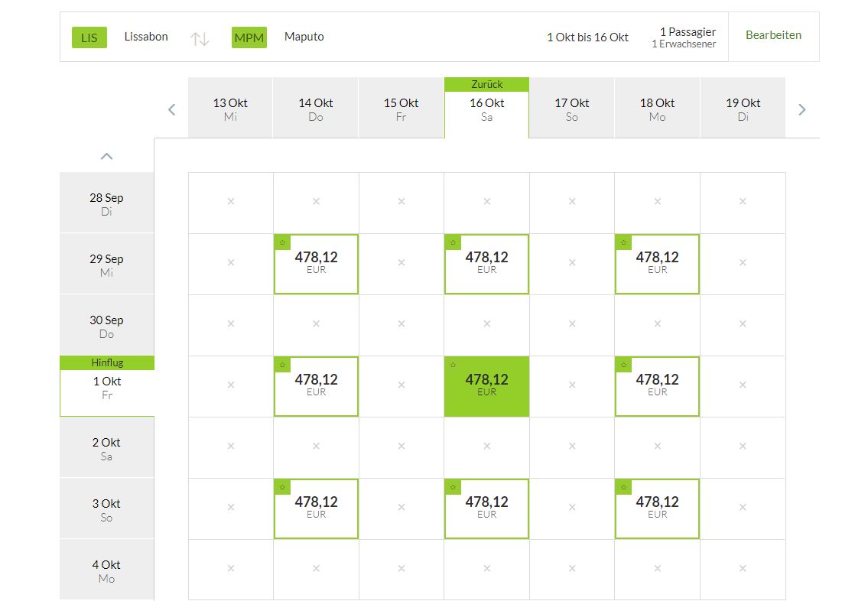Select the 16 Okt Zurück tab
The image size is (868, 601).
(x=486, y=108)
